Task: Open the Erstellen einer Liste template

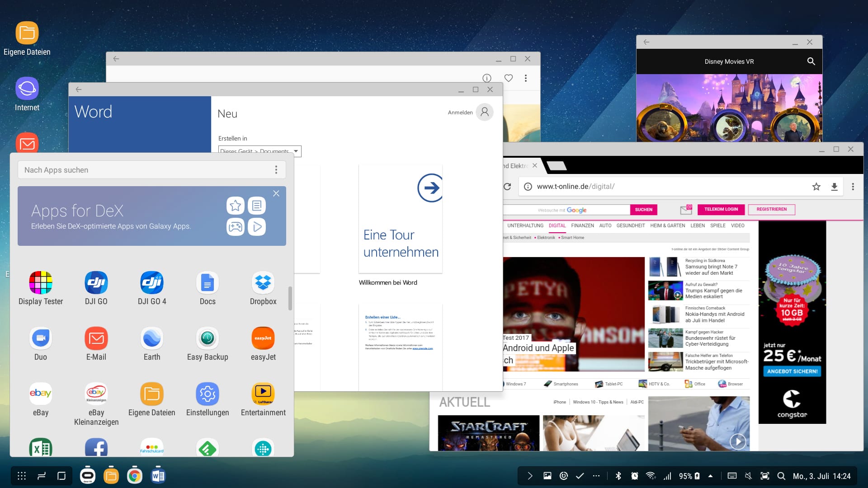Action: pos(401,347)
